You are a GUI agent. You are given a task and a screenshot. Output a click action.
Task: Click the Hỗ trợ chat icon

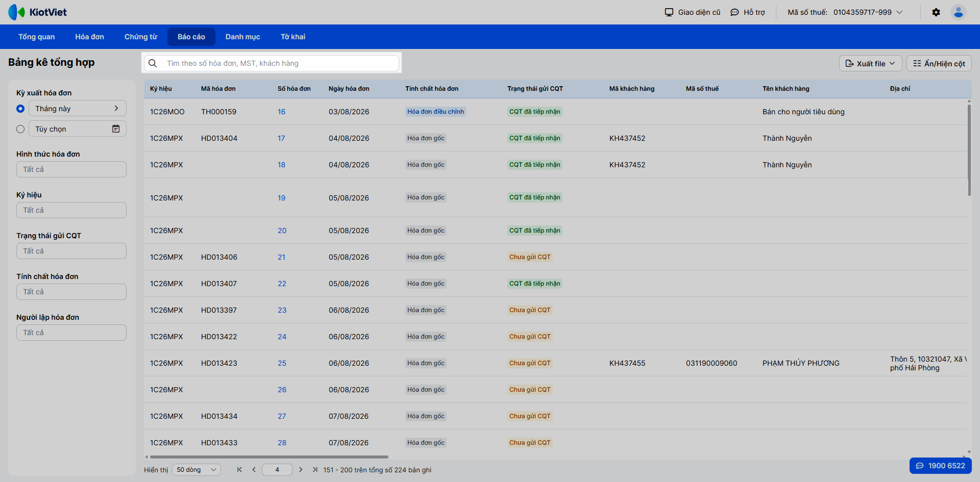(x=734, y=12)
